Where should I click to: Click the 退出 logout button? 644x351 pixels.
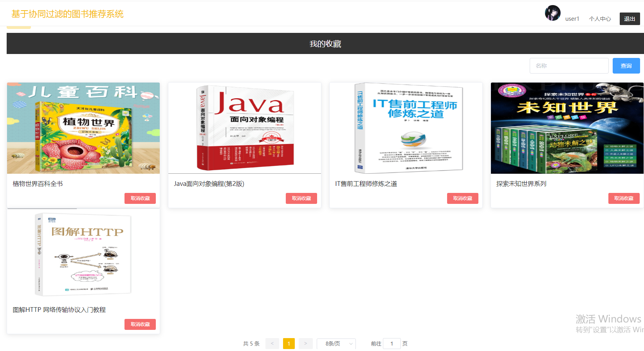pos(630,19)
